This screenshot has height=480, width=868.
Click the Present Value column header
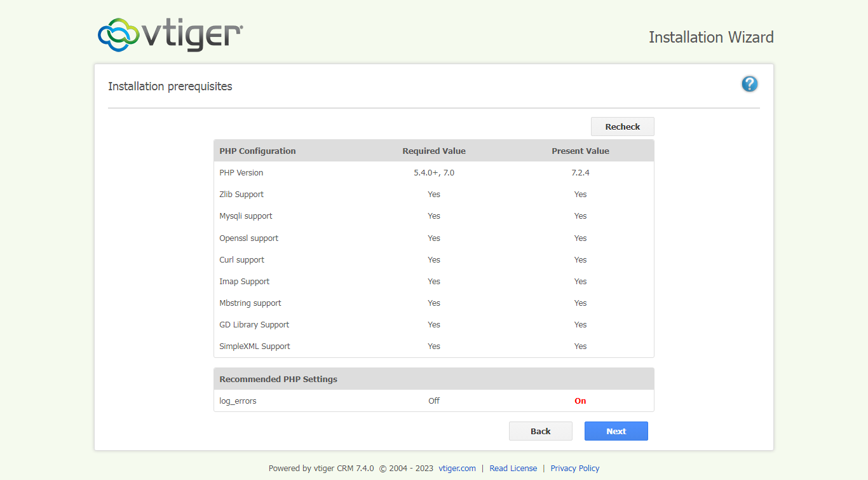point(580,151)
